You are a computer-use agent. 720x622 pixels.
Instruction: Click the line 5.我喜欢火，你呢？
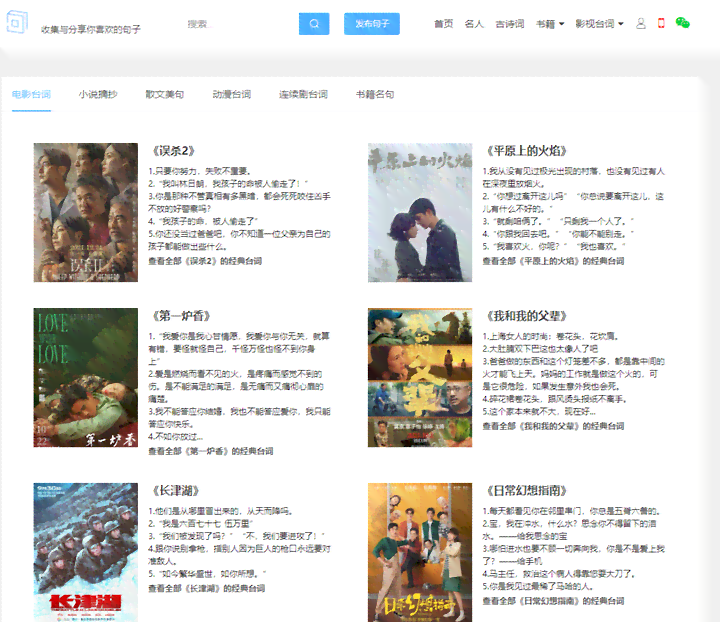554,247
